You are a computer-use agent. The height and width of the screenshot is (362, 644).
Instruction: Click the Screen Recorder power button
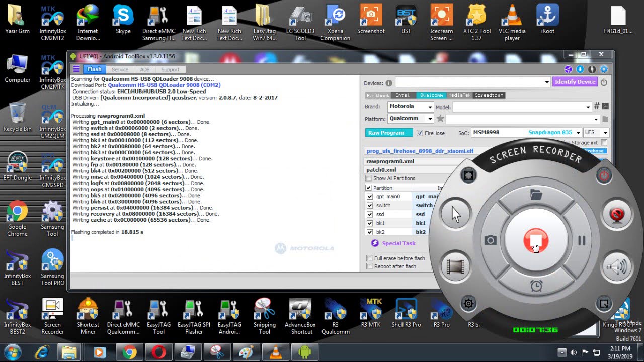coord(604,175)
